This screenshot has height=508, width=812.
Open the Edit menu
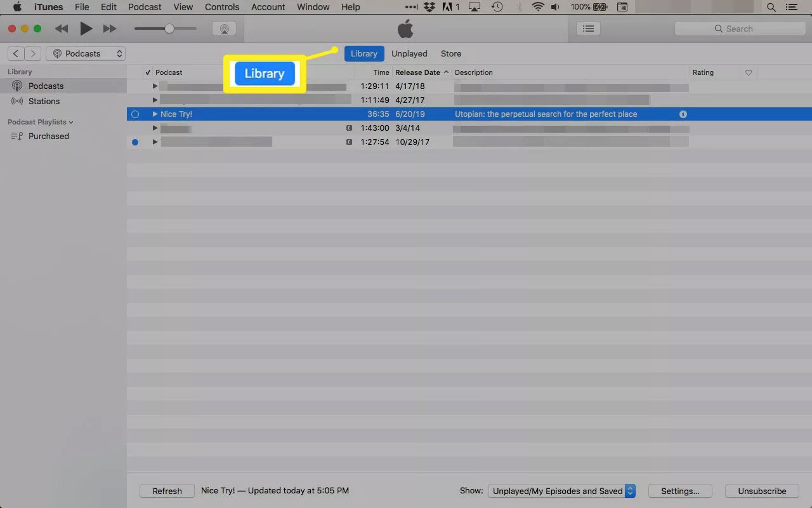point(108,7)
